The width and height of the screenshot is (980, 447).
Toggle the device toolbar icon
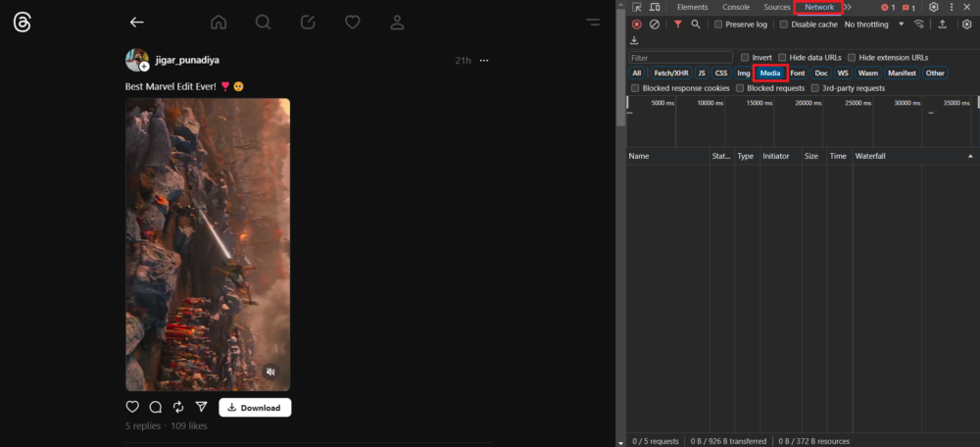[x=655, y=7]
